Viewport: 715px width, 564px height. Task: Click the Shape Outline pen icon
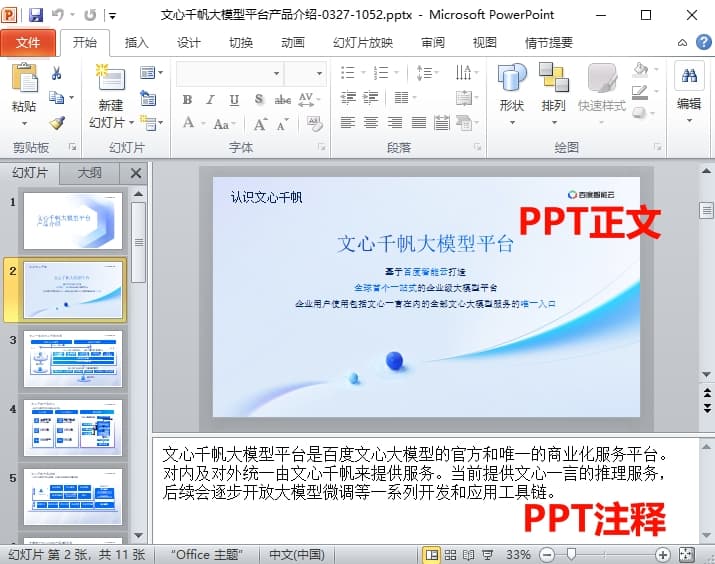pos(640,92)
